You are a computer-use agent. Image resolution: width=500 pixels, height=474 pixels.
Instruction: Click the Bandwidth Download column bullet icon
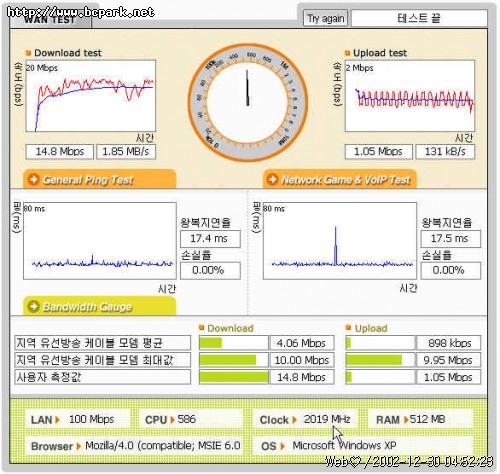201,328
